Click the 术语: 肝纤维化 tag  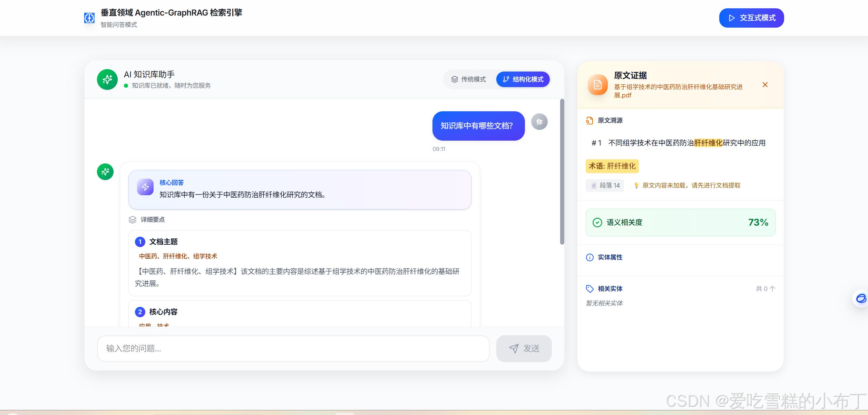(612, 166)
